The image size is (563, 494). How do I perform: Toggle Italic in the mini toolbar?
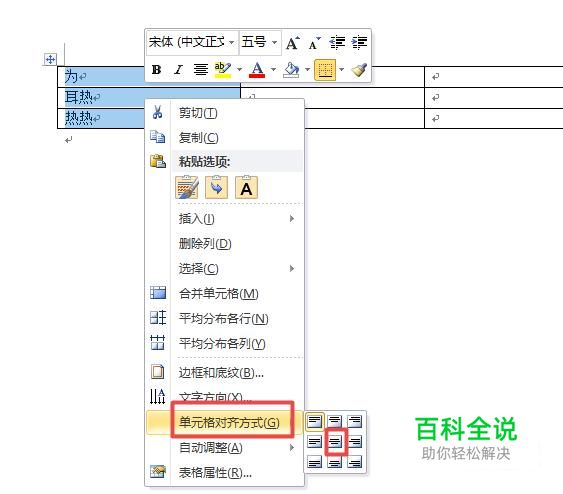click(178, 69)
